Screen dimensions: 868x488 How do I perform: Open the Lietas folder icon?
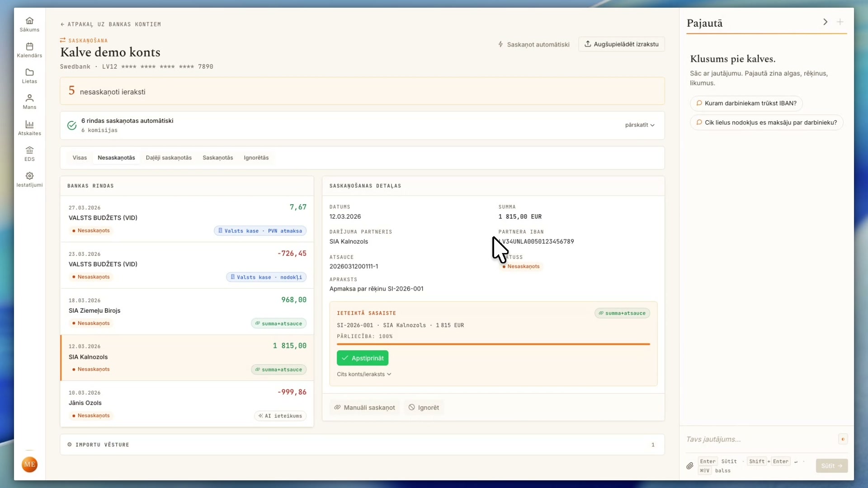[29, 72]
